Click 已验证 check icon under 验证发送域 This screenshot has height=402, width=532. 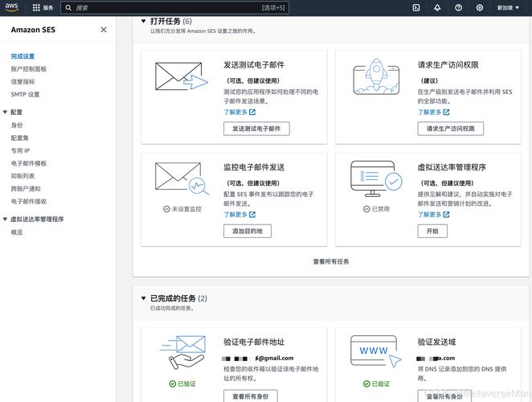[366, 384]
